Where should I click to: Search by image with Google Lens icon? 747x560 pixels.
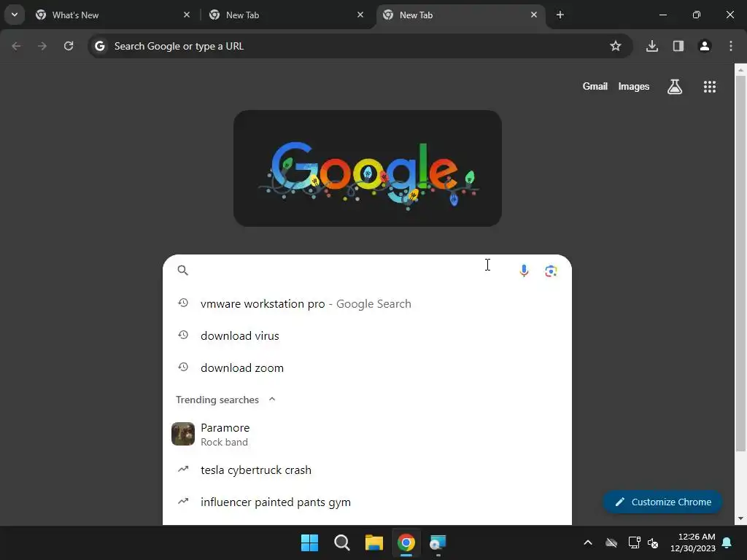pyautogui.click(x=551, y=271)
